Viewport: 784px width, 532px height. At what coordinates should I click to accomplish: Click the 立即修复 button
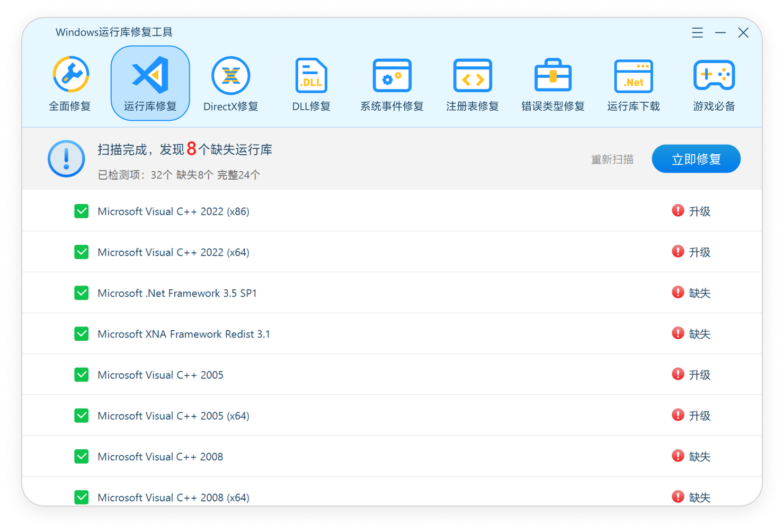point(696,158)
